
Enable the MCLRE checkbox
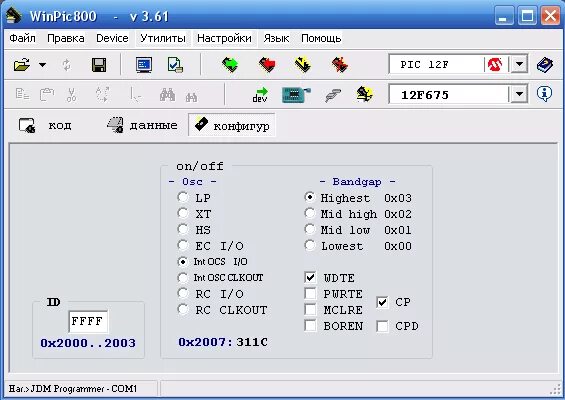coord(310,309)
